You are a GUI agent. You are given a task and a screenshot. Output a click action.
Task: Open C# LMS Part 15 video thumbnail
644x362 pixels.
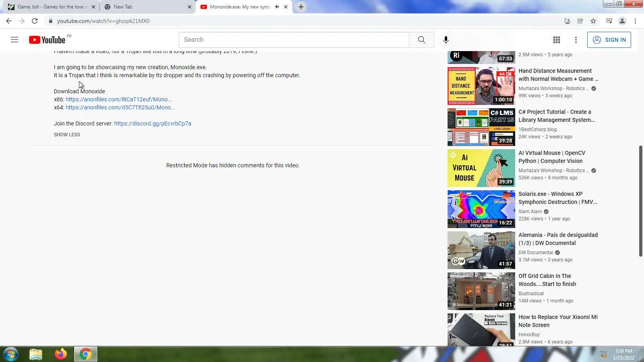click(481, 127)
